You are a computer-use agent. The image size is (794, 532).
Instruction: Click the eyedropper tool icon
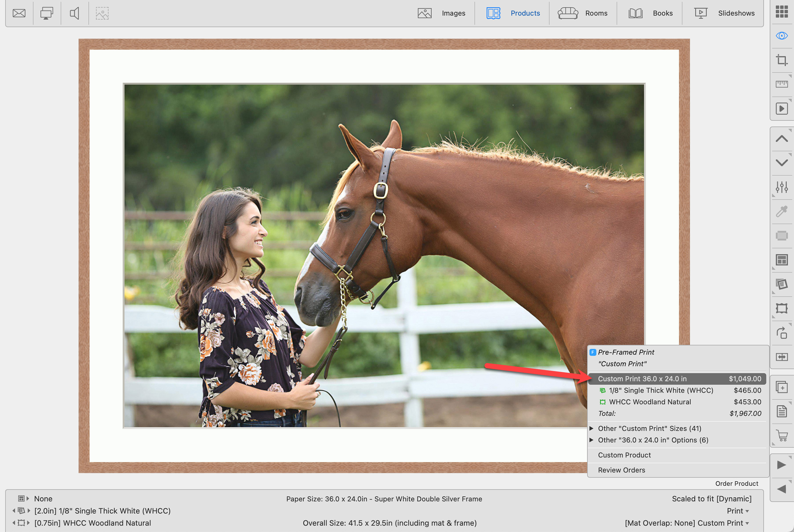click(x=781, y=212)
